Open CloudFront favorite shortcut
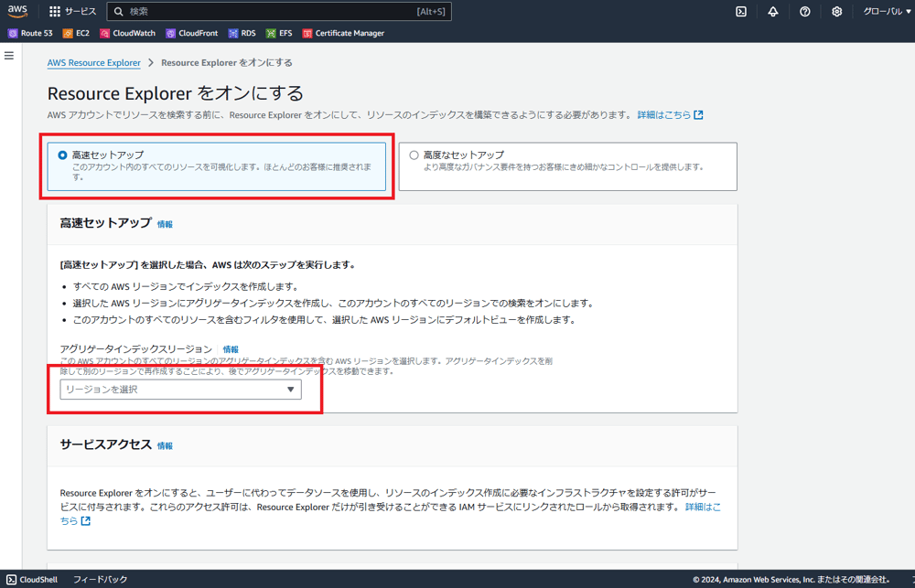The image size is (915, 588). pos(192,33)
